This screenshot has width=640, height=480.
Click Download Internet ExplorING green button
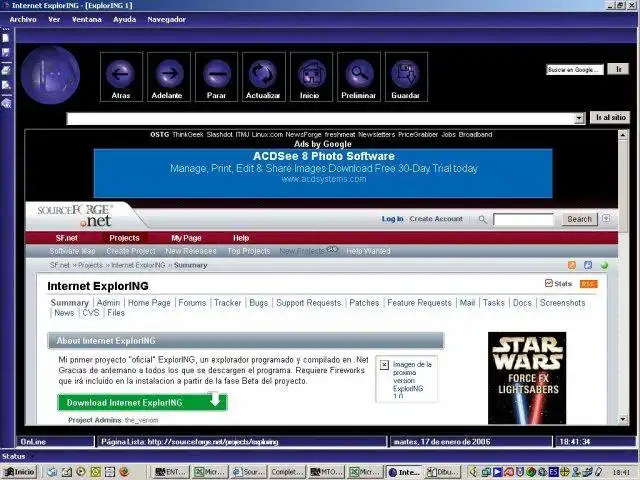coord(142,402)
